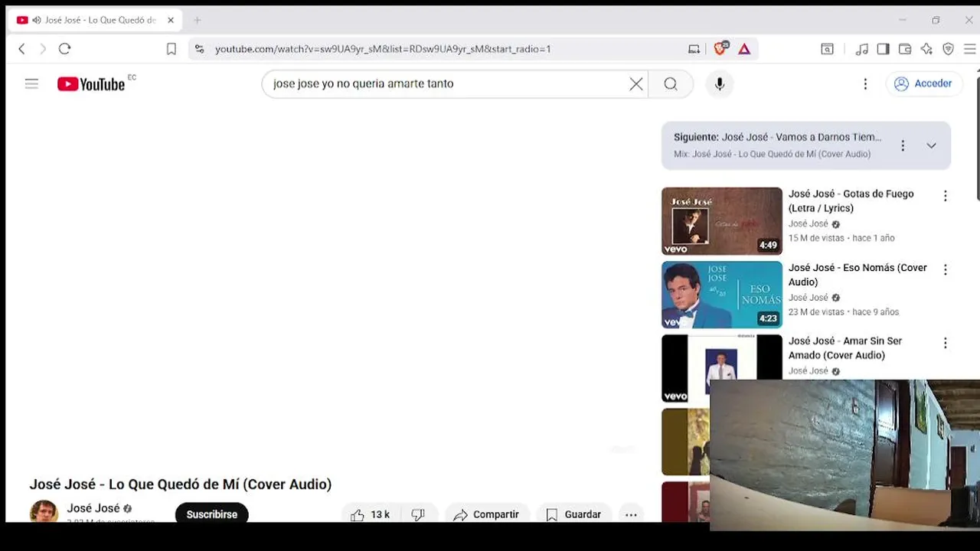
Task: Open more actions ellipsis beside Guardar
Action: pyautogui.click(x=631, y=514)
